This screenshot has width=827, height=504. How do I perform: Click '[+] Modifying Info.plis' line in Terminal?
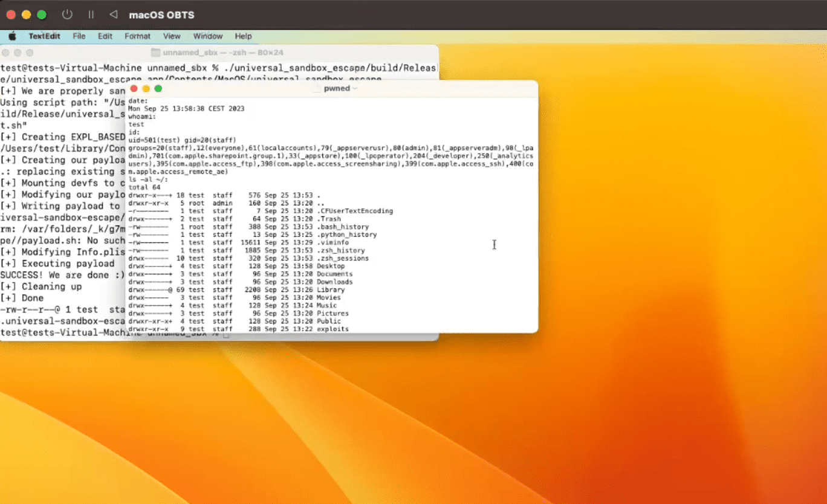tap(63, 252)
